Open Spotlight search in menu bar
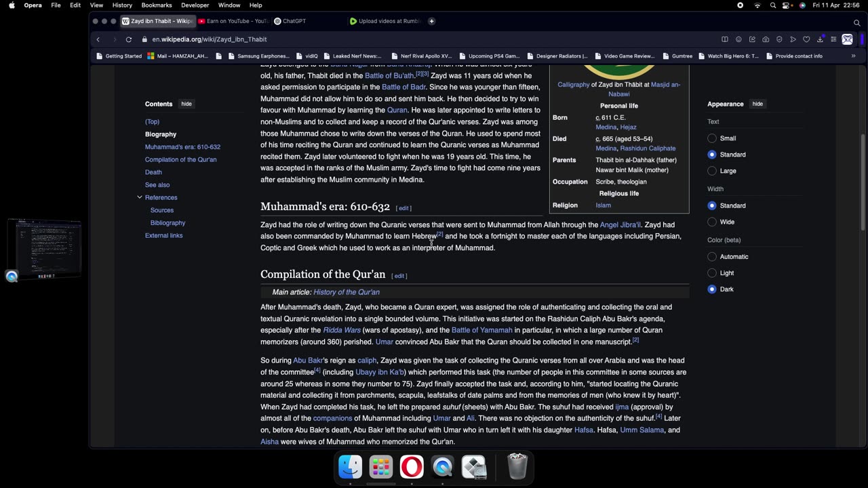This screenshot has height=488, width=868. click(x=773, y=5)
